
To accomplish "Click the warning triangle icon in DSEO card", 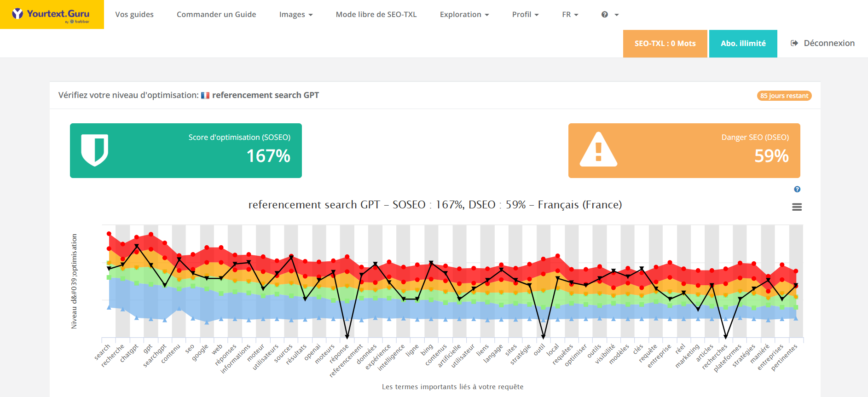I will click(598, 150).
